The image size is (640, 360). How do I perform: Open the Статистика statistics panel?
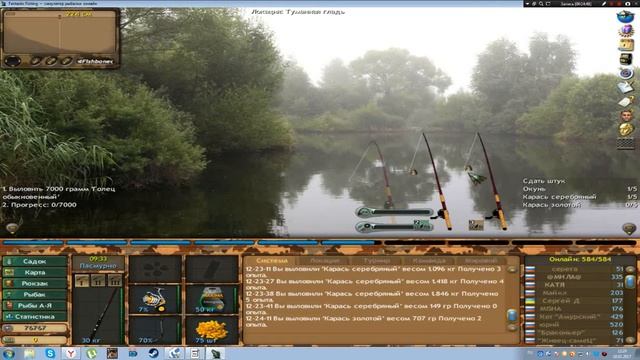[35, 316]
